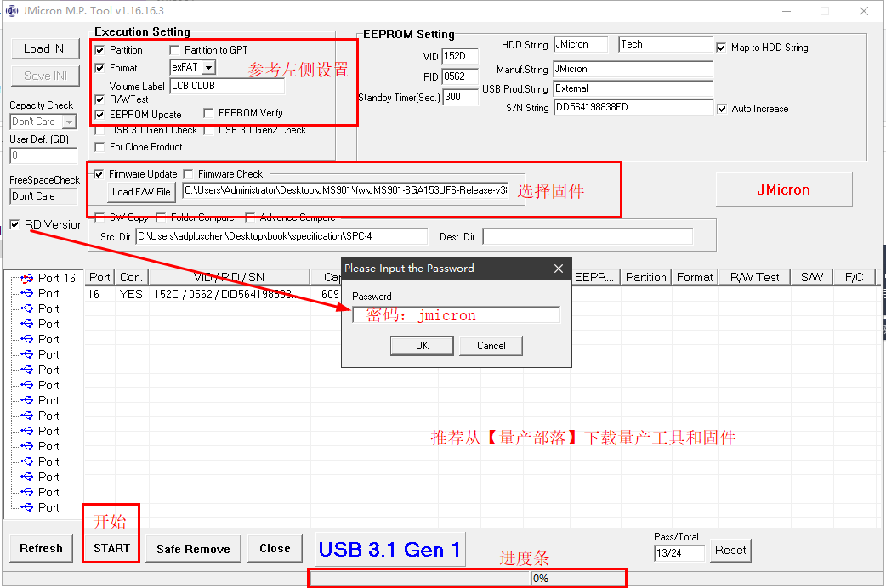Click the Standby Timer field
This screenshot has width=886, height=588.
460,97
